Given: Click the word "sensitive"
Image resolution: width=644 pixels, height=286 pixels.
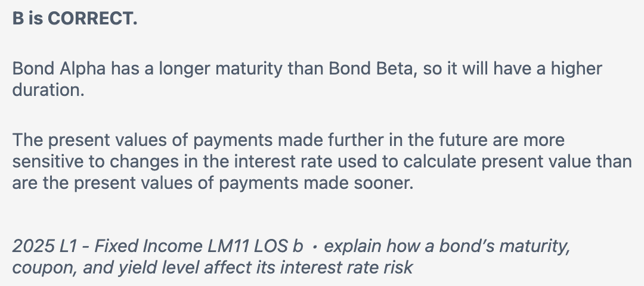Looking at the screenshot, I should point(49,161).
